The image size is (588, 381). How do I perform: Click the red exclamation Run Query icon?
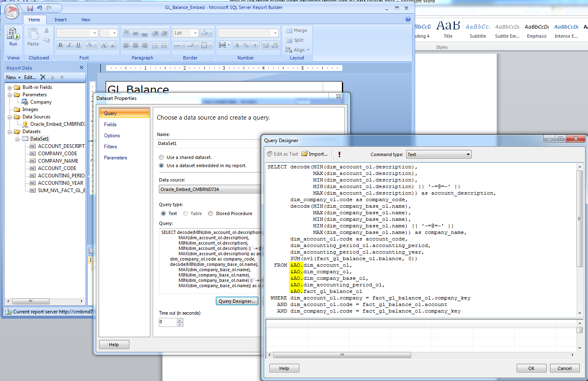[x=339, y=154]
